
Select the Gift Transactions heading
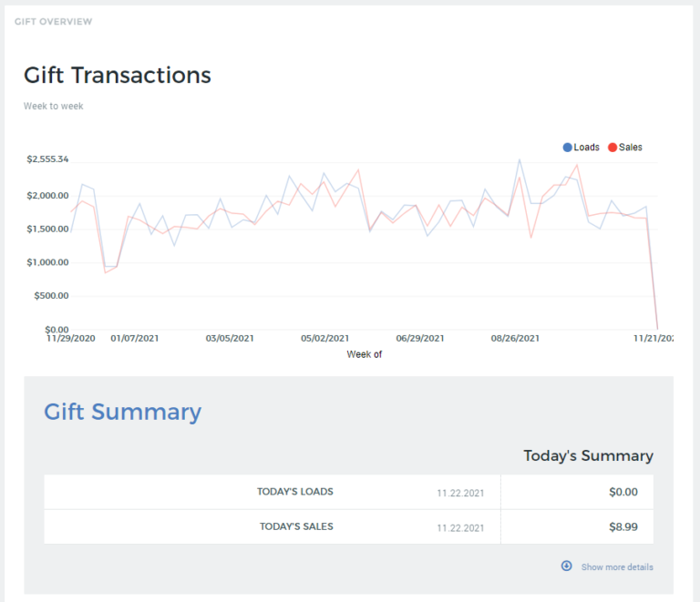coord(117,75)
